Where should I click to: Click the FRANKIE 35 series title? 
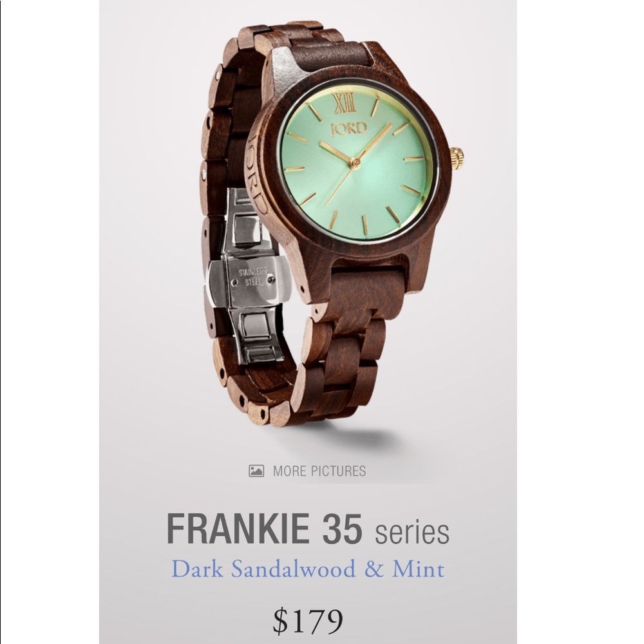coord(308,530)
